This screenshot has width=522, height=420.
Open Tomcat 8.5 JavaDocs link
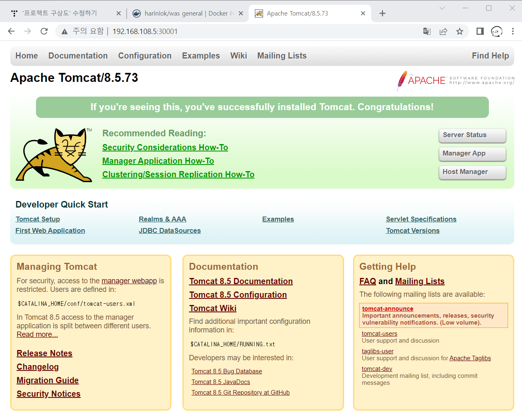[221, 382]
